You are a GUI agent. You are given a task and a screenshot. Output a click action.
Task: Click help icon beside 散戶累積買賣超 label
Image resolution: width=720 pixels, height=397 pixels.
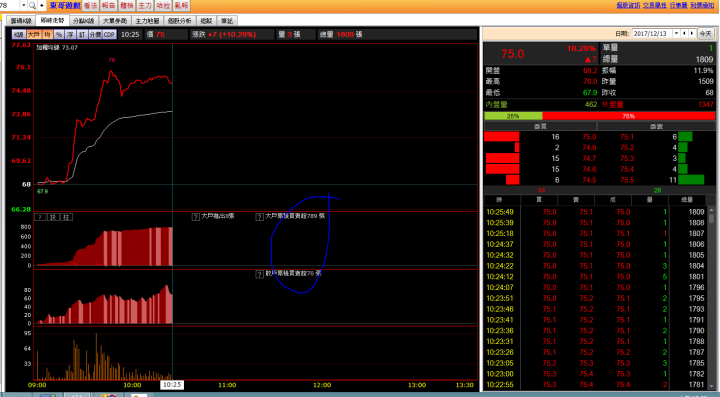[x=259, y=274]
